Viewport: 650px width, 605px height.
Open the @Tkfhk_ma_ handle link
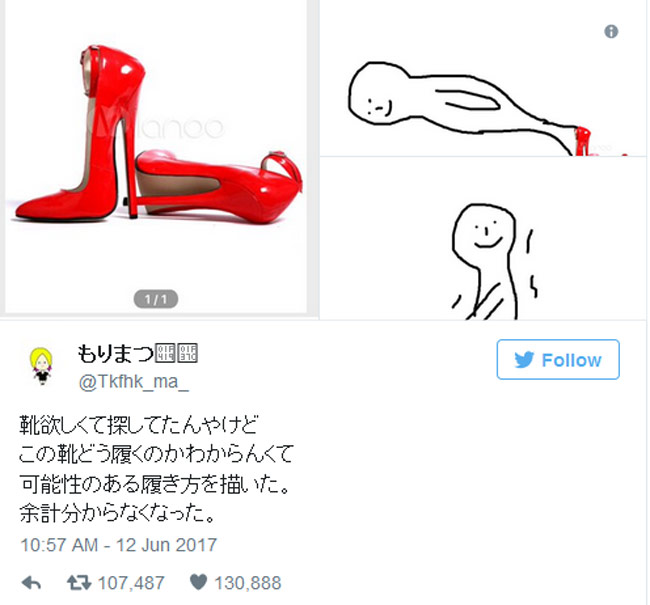coord(133,381)
